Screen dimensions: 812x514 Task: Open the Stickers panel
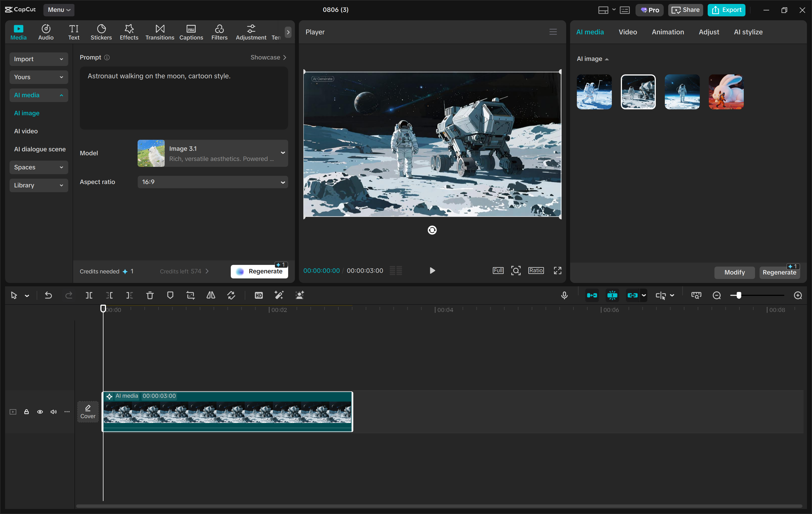click(101, 32)
